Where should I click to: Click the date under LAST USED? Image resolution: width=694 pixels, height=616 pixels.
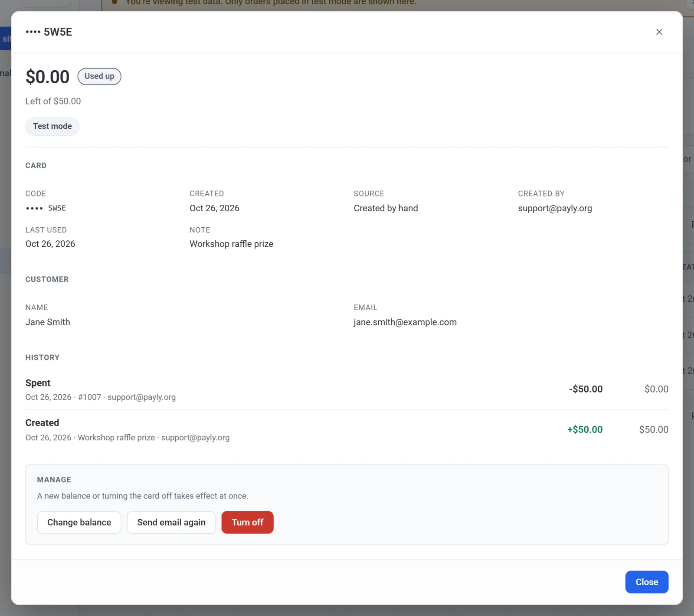click(50, 244)
